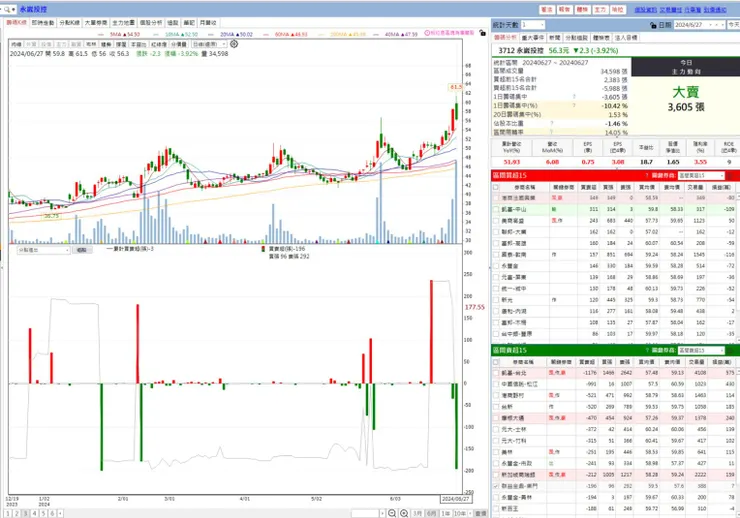
Task: Expand more page numbers arrow after 6
Action: tap(60, 513)
